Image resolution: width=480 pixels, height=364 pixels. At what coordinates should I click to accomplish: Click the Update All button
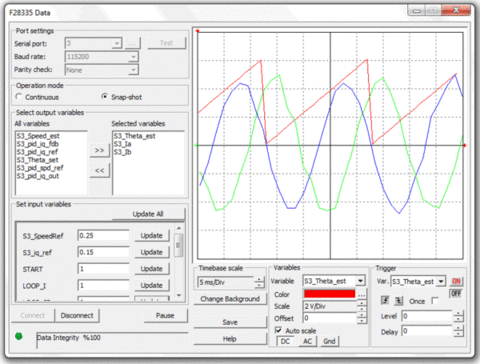148,214
